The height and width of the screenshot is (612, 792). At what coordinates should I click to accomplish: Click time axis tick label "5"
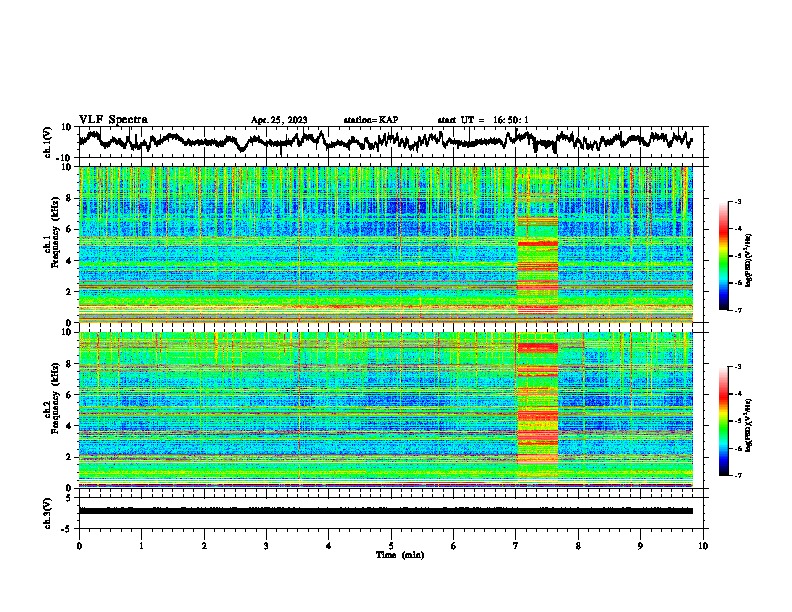coord(391,546)
